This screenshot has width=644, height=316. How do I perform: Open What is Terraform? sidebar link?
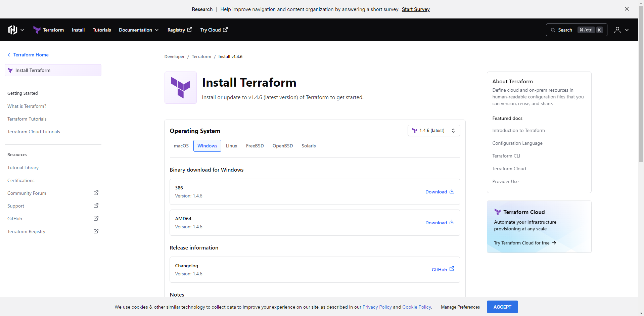(x=27, y=106)
